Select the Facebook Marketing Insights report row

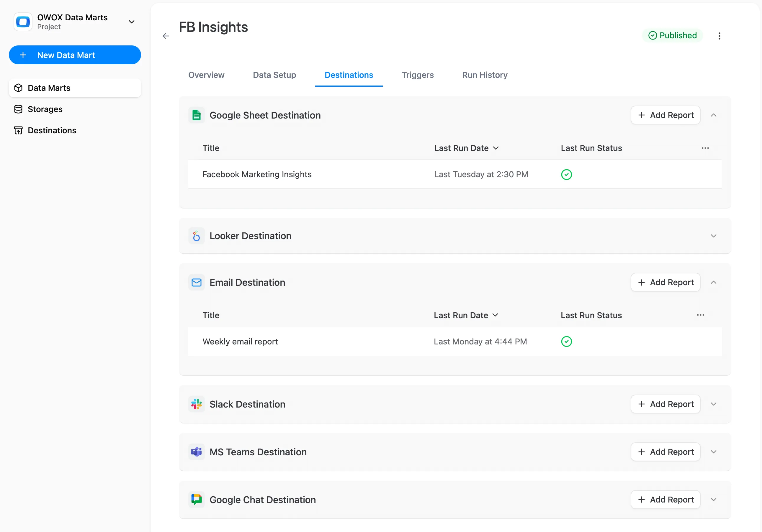pos(257,175)
